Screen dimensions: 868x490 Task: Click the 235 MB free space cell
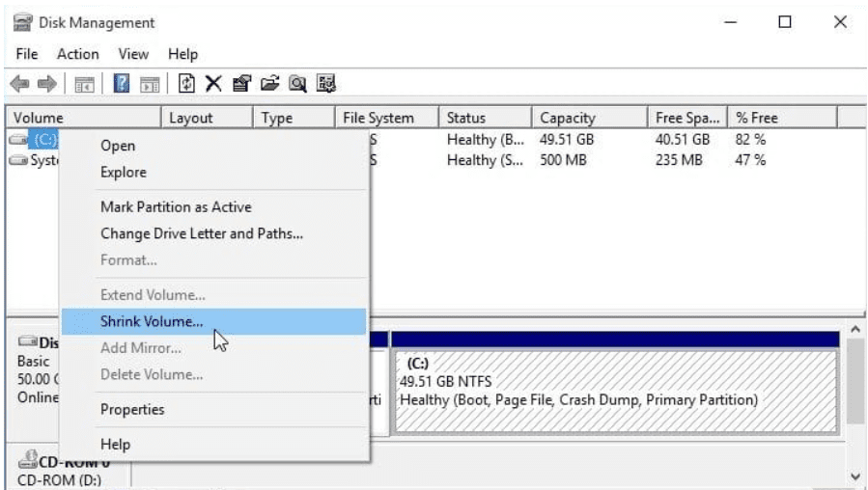679,160
